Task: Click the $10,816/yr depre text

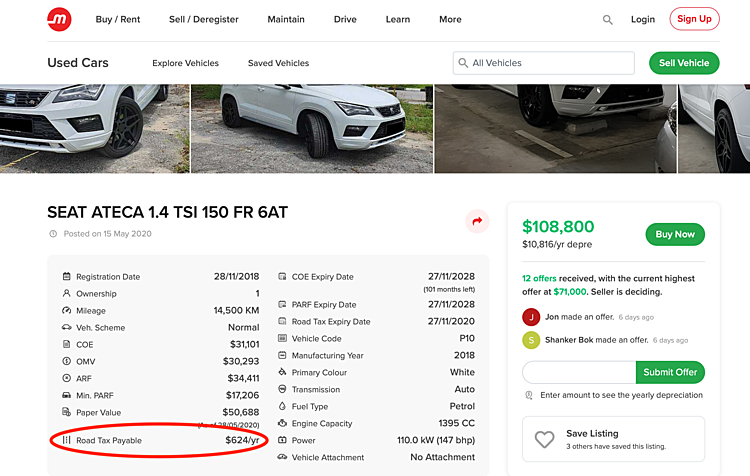Action: (x=557, y=244)
